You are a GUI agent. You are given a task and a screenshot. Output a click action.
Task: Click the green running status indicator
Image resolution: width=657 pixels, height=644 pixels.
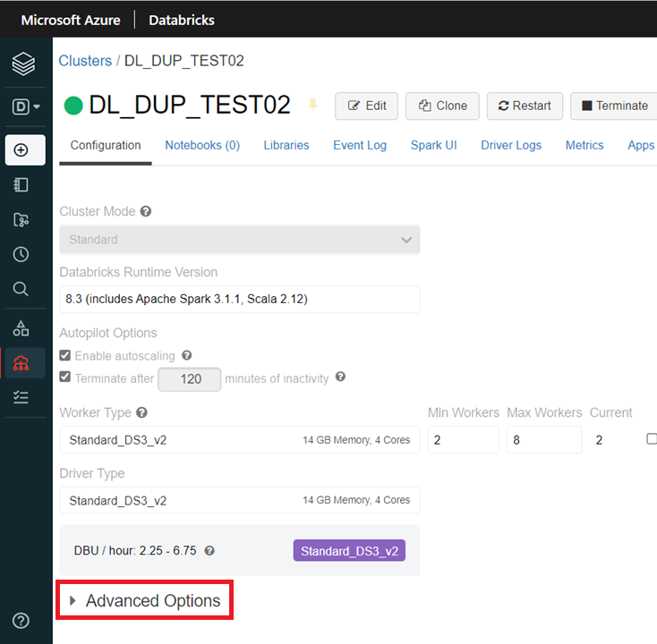[73, 106]
